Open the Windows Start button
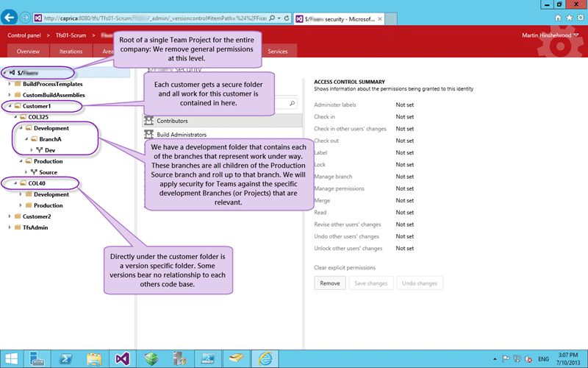588x368 pixels. [x=11, y=359]
